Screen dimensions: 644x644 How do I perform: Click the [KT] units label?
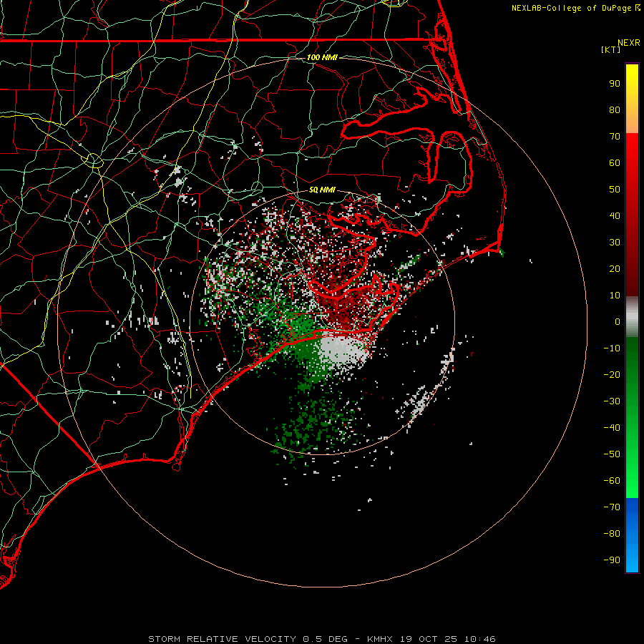pos(611,49)
